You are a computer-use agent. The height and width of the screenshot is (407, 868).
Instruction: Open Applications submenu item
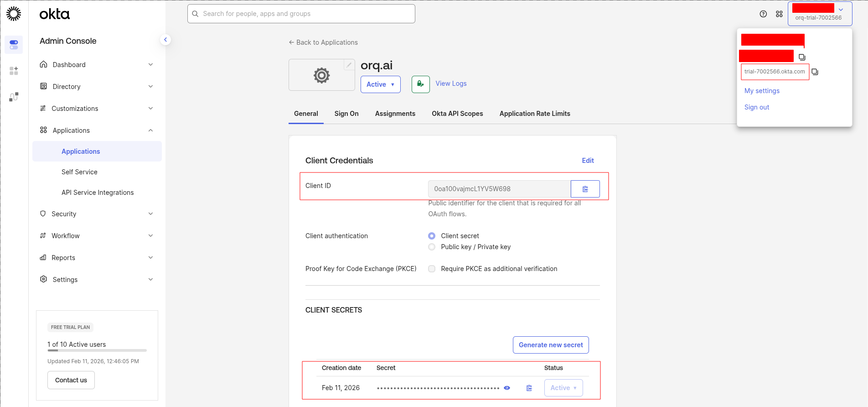(97, 151)
